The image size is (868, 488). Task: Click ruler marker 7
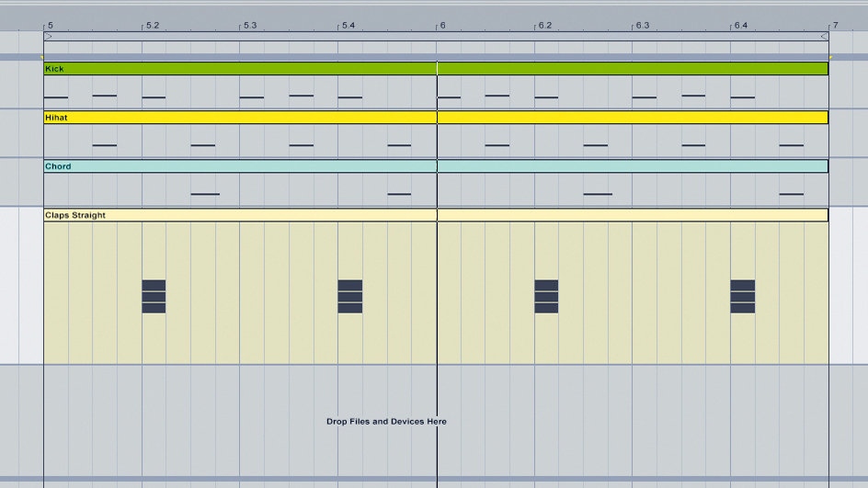point(835,26)
